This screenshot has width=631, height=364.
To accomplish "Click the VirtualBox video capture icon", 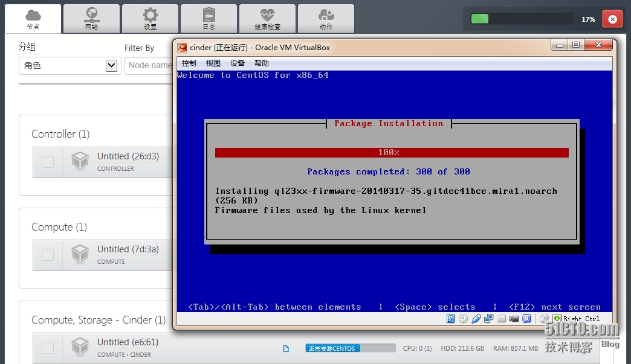I will (x=514, y=319).
